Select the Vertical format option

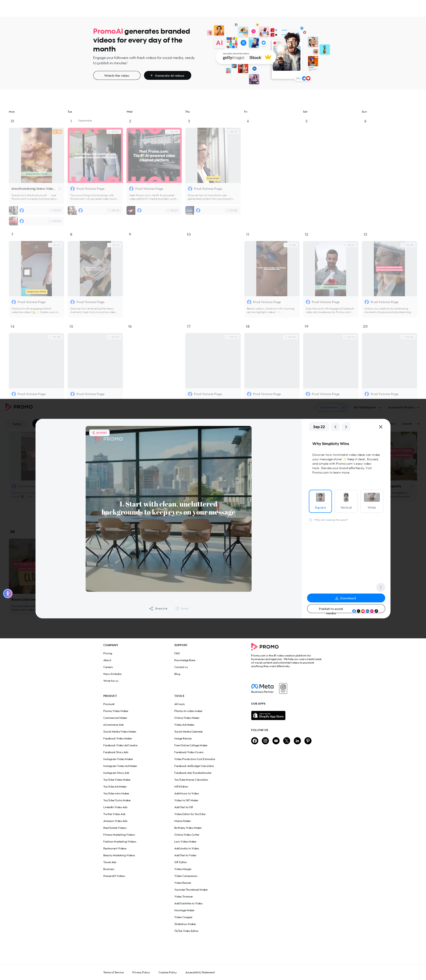[x=346, y=501]
